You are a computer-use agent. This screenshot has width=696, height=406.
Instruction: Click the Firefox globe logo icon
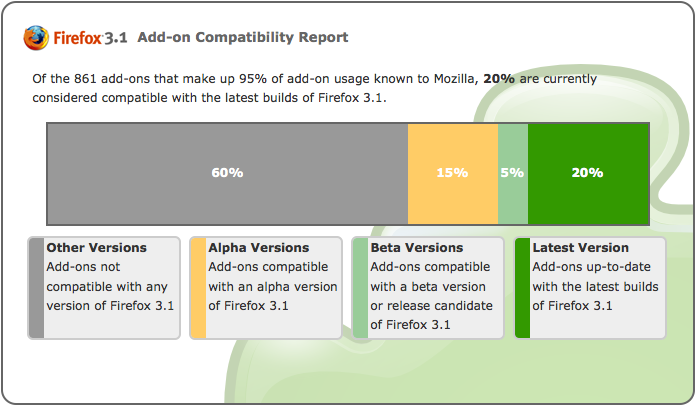click(x=36, y=38)
